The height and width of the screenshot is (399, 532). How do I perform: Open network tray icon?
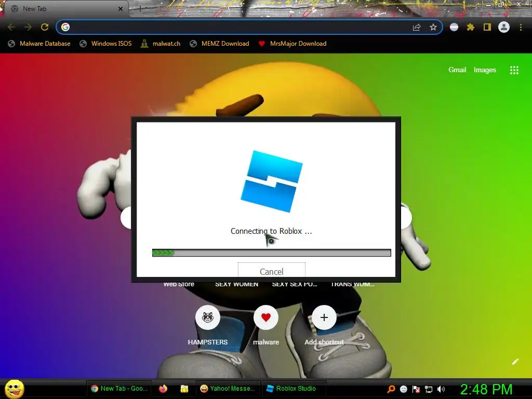click(429, 389)
